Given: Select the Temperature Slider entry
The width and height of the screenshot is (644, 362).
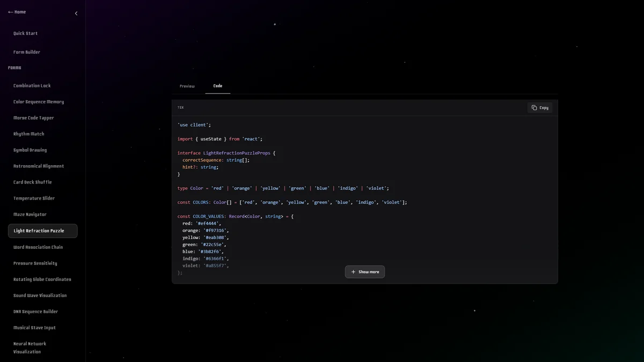Looking at the screenshot, I should tap(33, 198).
